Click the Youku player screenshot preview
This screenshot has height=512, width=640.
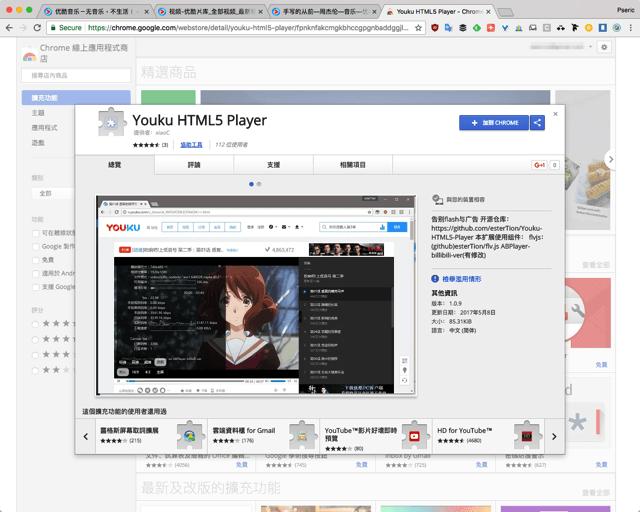(256, 296)
